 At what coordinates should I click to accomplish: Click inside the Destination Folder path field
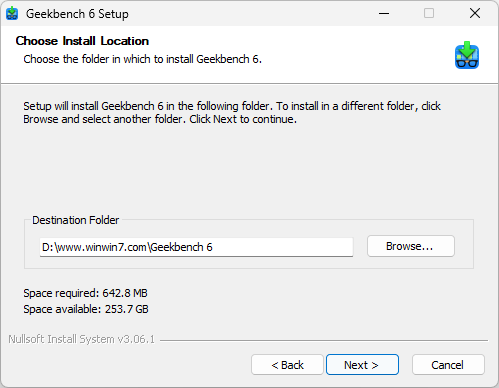point(196,247)
